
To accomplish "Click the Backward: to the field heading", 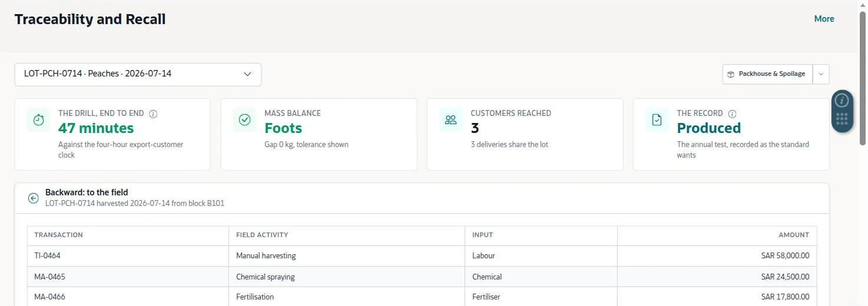I will click(87, 192).
